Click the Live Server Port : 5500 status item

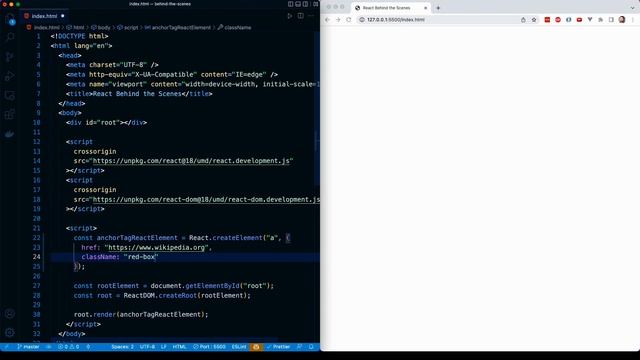(209, 347)
